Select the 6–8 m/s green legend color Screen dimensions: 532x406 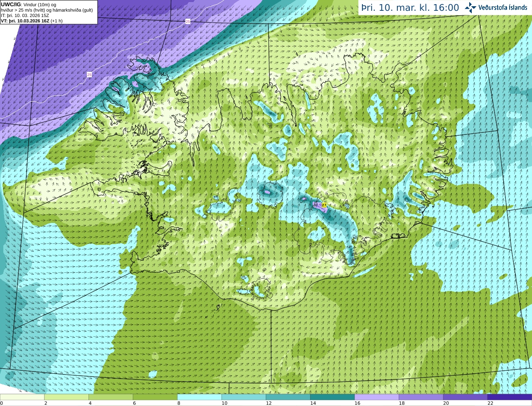tap(155, 397)
